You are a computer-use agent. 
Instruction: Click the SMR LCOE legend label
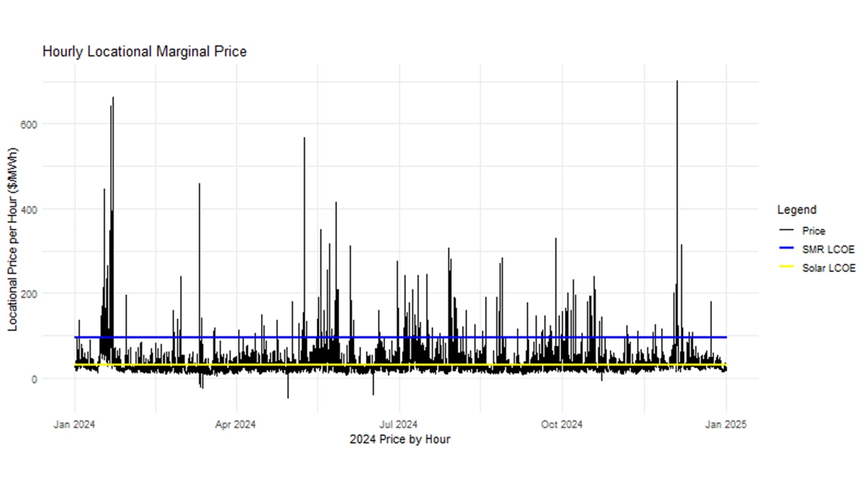coord(828,249)
